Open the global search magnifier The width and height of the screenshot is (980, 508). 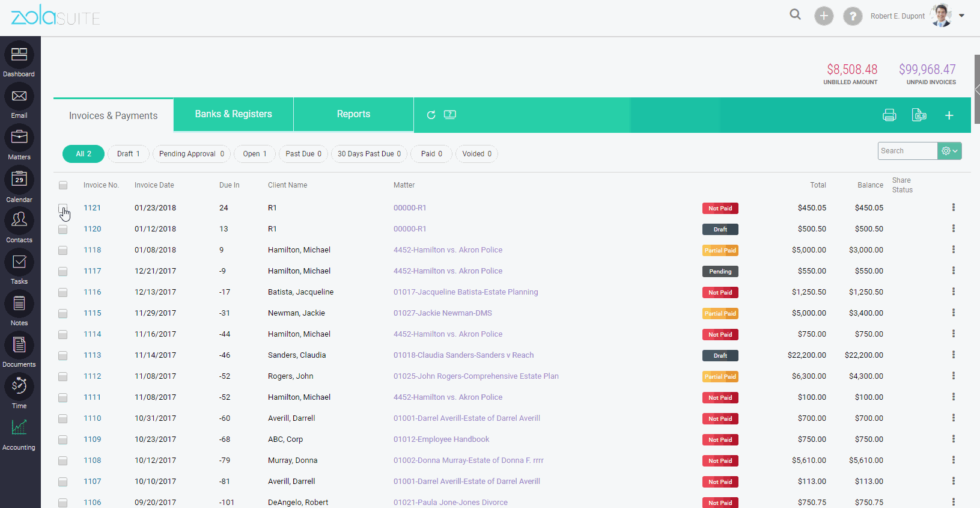tap(795, 15)
